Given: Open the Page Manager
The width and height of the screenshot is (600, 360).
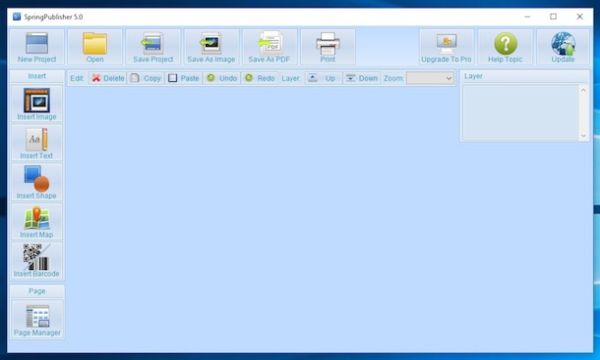Looking at the screenshot, I should tap(37, 320).
